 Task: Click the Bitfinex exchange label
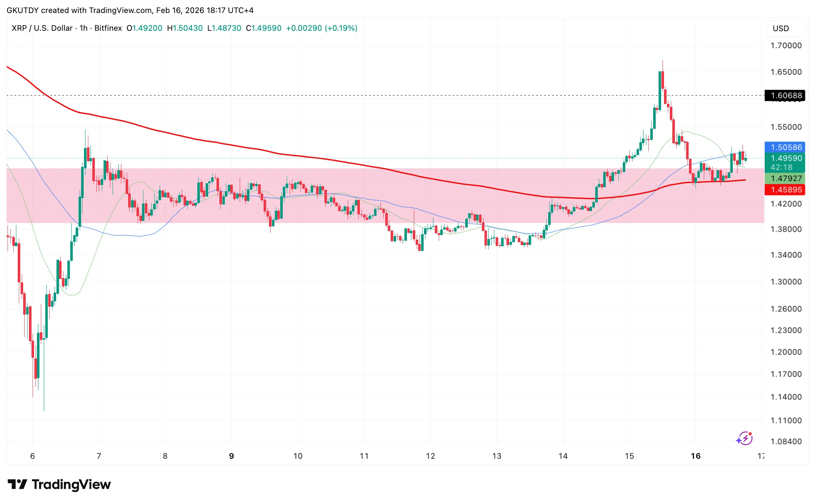(108, 28)
